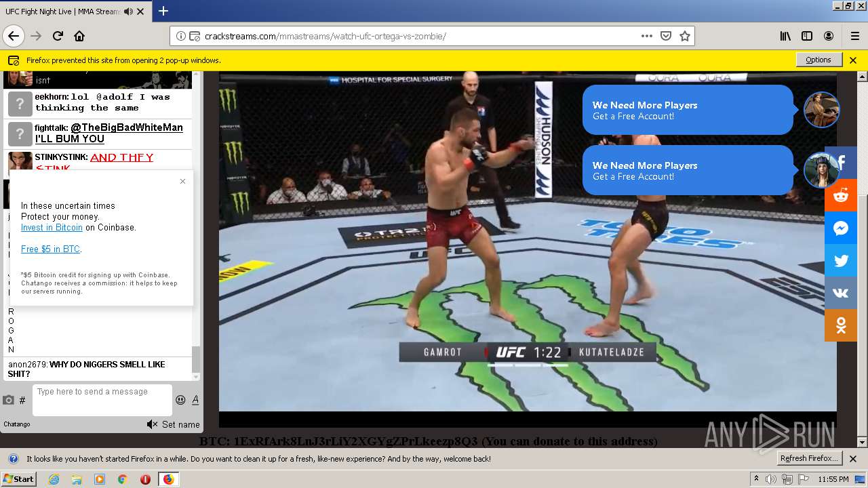Screen dimensions: 868x488
Task: Share via Facebook Messenger
Action: pyautogui.click(x=841, y=228)
